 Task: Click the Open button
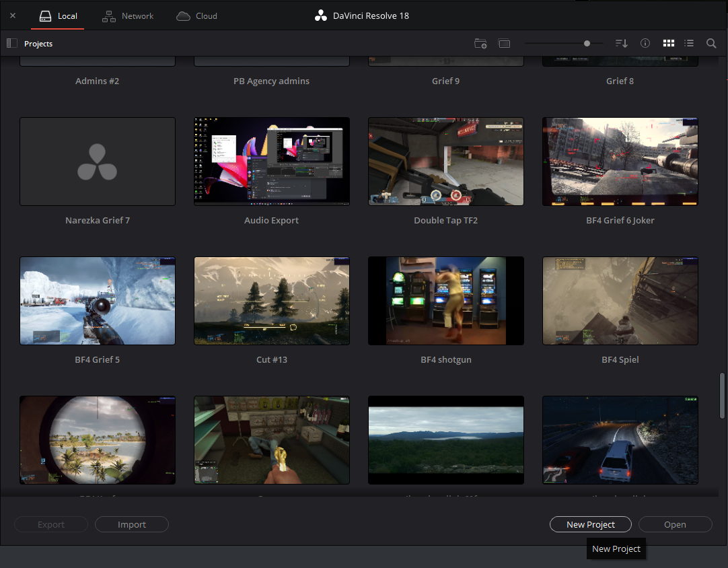[x=675, y=524]
